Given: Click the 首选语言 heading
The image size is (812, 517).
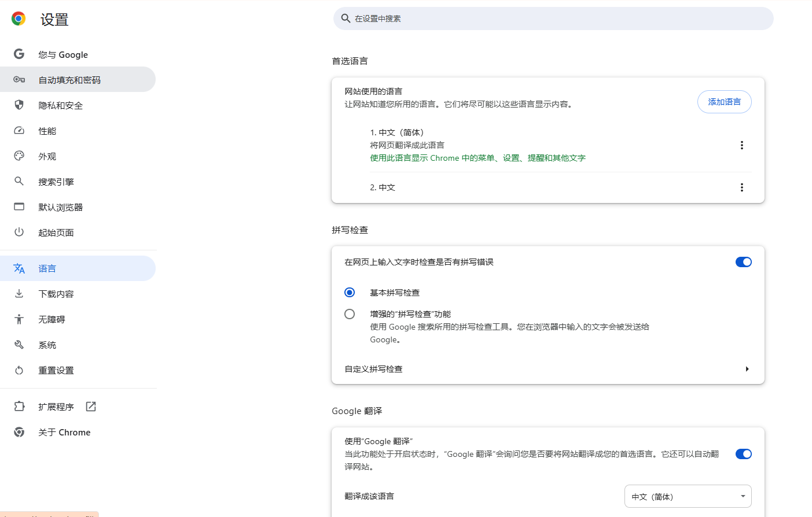Looking at the screenshot, I should point(350,61).
